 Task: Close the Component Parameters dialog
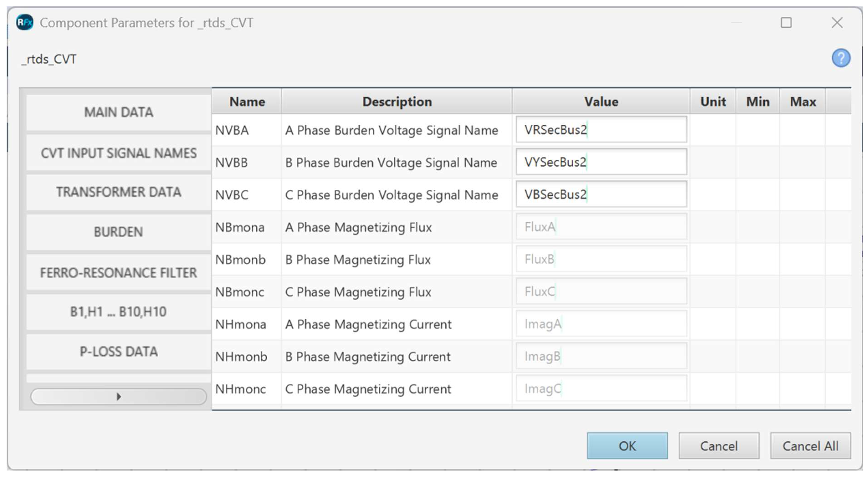tap(837, 23)
